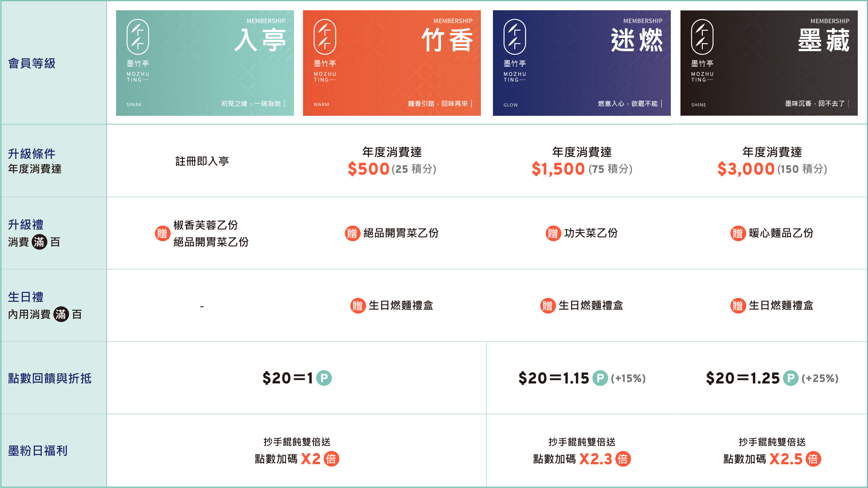Click the green P icon after $20=1.15
The height and width of the screenshot is (488, 868).
[x=600, y=378]
